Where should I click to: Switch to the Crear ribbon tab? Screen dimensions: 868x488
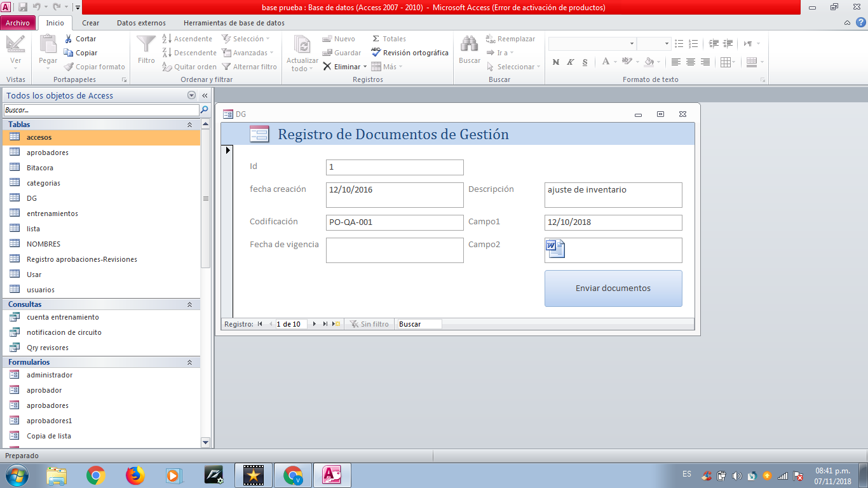coord(90,21)
